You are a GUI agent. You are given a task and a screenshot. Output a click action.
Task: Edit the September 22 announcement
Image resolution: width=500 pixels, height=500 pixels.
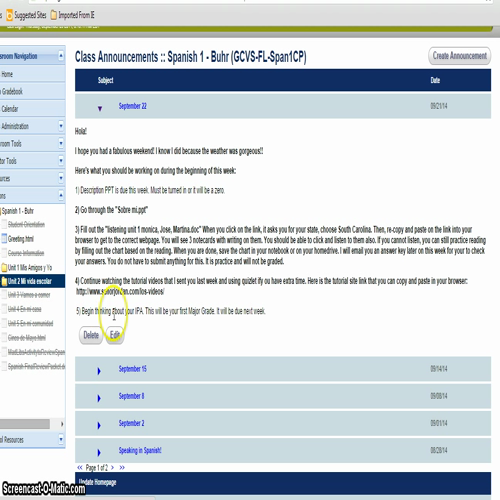[115, 335]
